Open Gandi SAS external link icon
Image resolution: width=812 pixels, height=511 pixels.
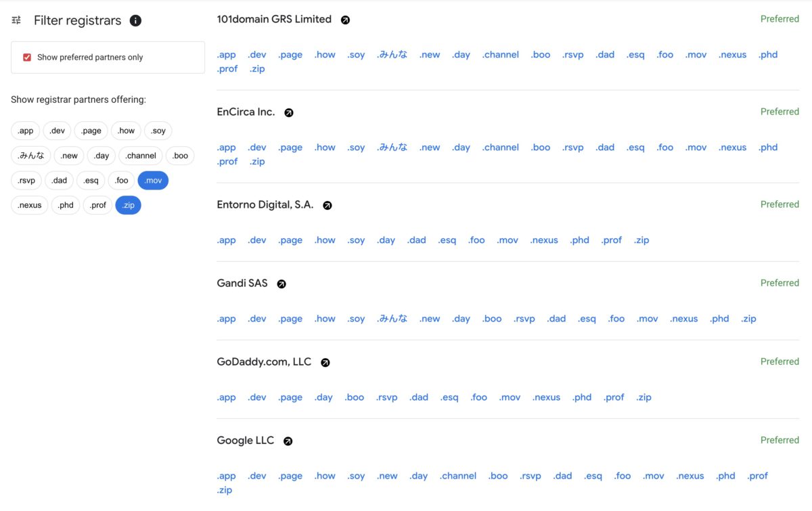281,284
